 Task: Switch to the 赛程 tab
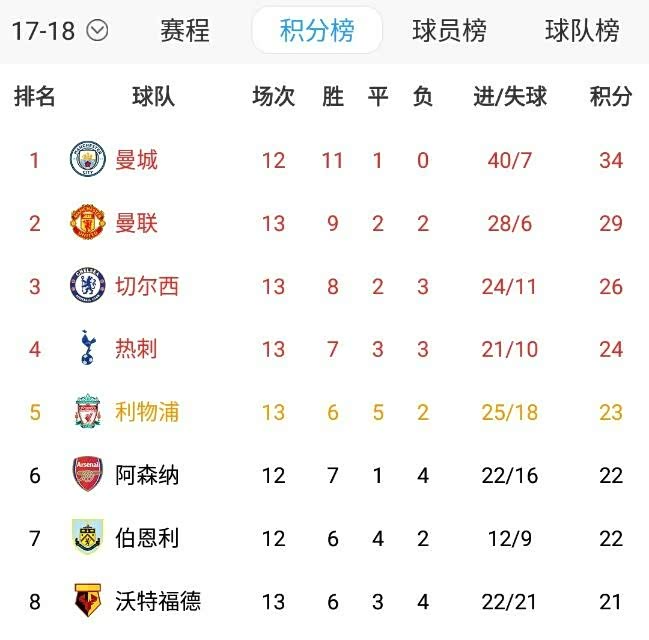pos(185,31)
